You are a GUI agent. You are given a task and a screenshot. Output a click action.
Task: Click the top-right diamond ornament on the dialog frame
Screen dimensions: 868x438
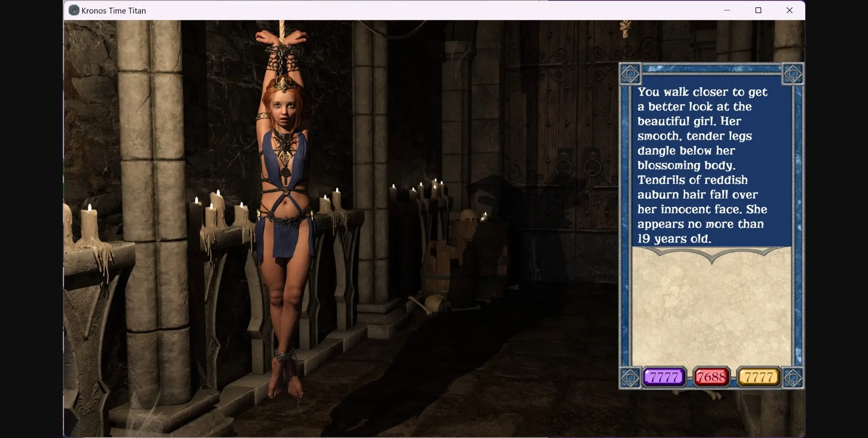pos(793,74)
